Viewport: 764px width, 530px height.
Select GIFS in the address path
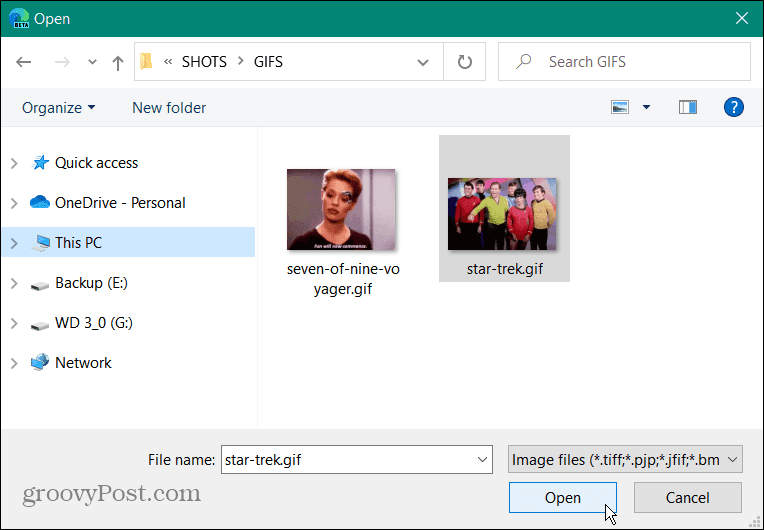click(x=268, y=62)
